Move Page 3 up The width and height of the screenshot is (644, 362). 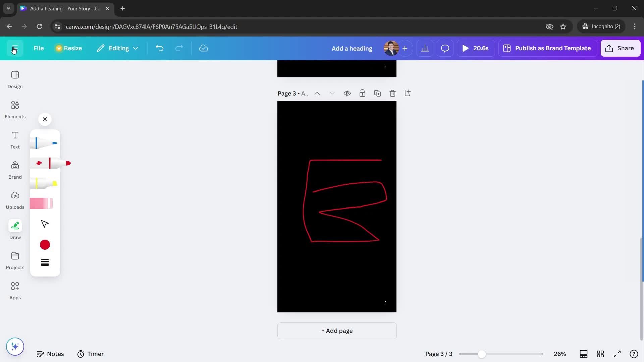click(317, 94)
